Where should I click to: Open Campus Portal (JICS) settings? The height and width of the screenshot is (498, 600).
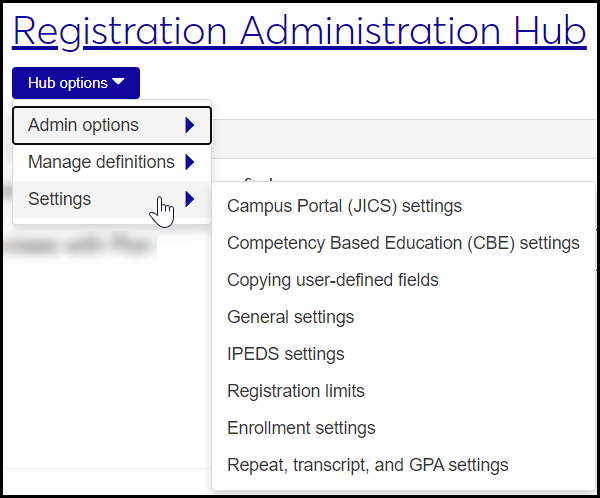pos(344,207)
